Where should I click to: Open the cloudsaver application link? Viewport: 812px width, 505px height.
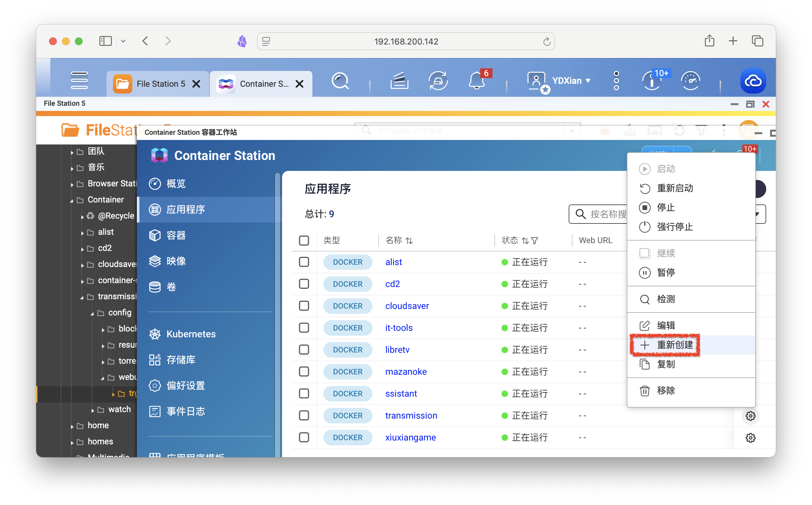pyautogui.click(x=407, y=306)
